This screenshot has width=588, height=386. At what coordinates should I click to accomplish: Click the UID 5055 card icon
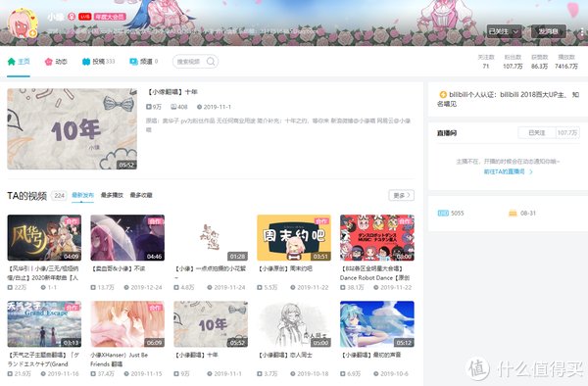(x=443, y=214)
